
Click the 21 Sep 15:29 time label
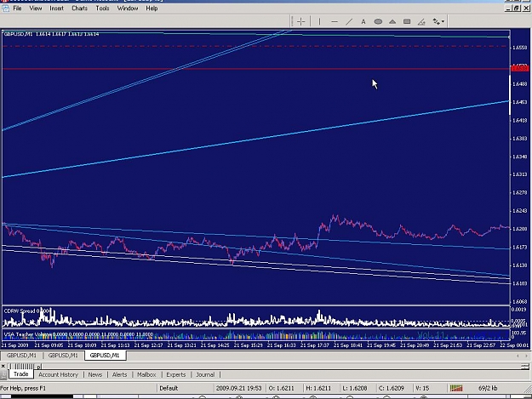[248, 345]
